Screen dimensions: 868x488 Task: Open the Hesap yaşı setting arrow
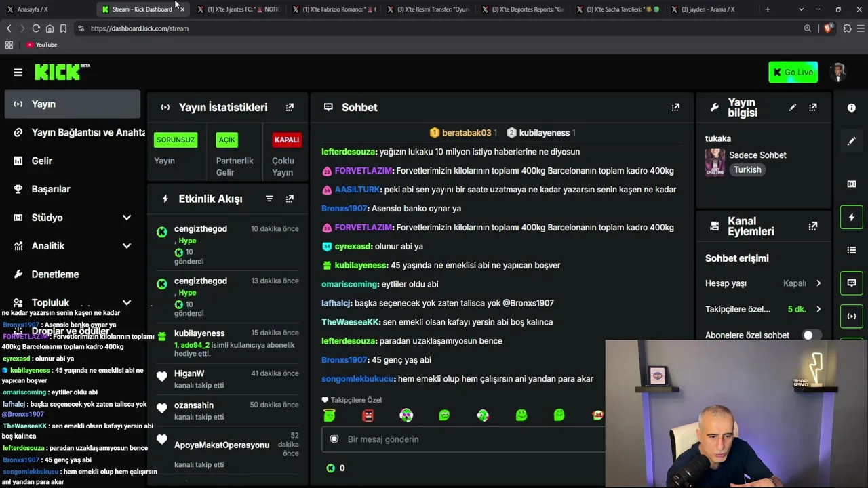pyautogui.click(x=818, y=283)
